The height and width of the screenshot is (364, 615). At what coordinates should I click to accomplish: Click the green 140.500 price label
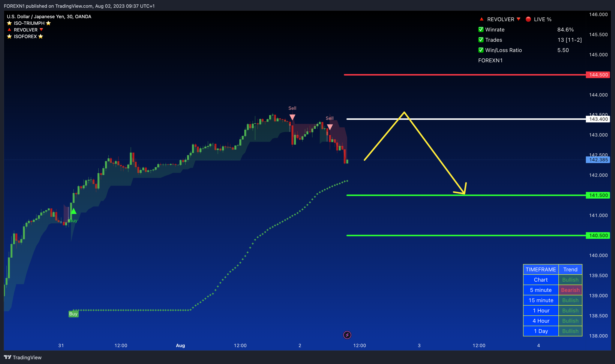pos(598,235)
